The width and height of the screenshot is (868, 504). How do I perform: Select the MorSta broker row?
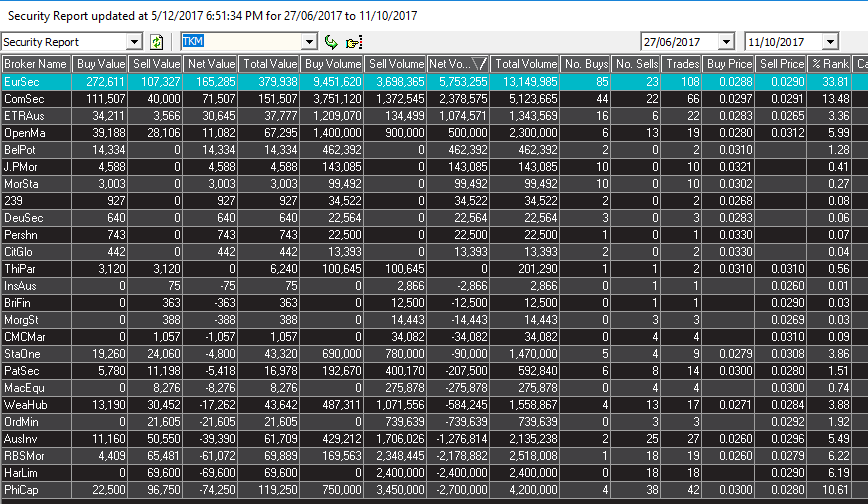click(x=434, y=184)
